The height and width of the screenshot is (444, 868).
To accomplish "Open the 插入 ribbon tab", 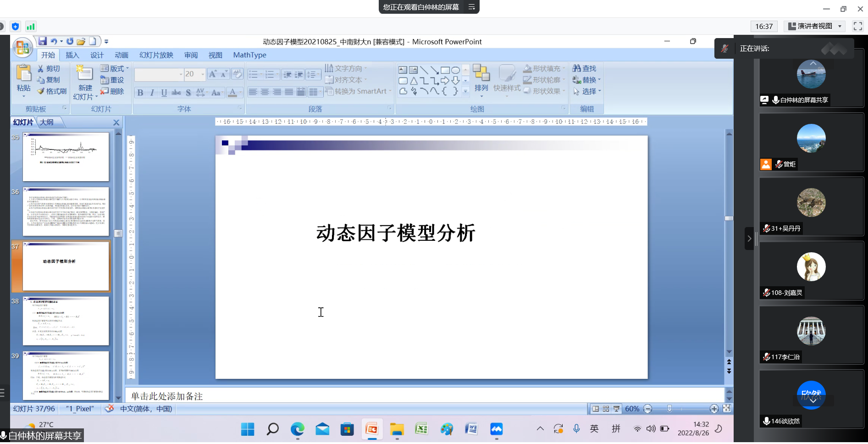I will 72,55.
